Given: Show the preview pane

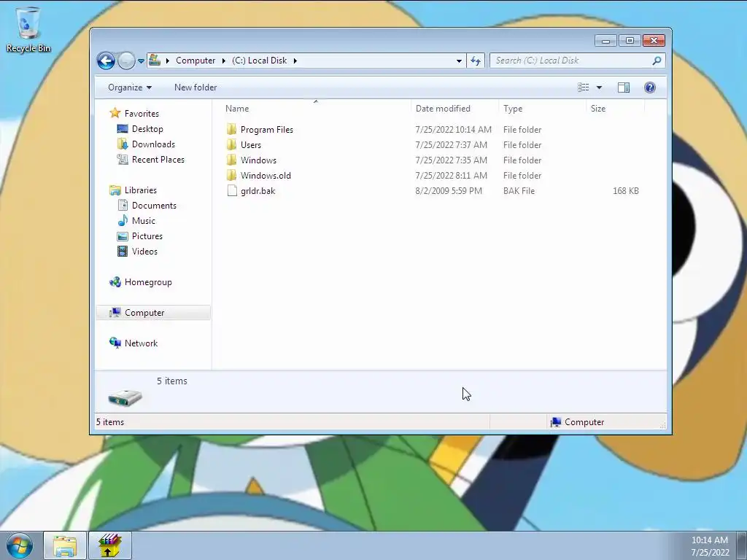Looking at the screenshot, I should (624, 87).
